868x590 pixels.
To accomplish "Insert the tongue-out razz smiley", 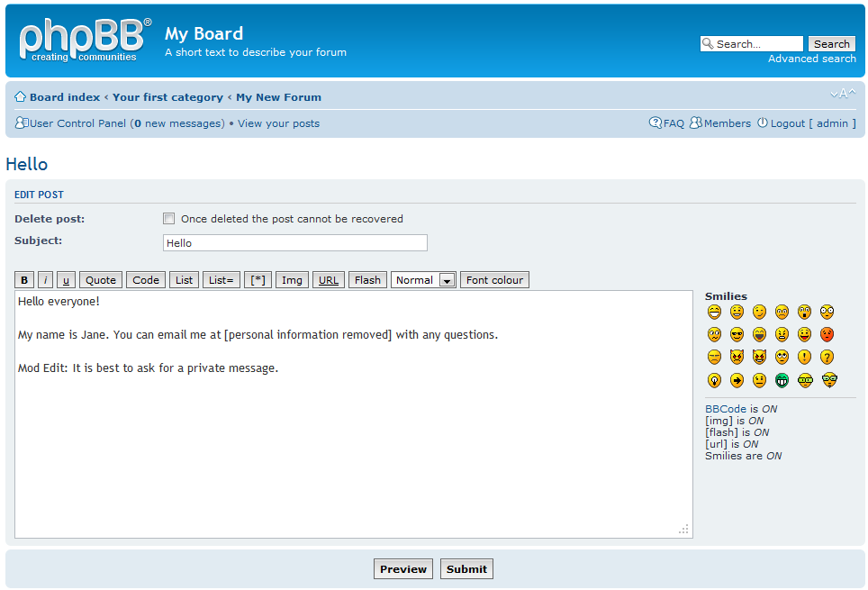I will 804,334.
